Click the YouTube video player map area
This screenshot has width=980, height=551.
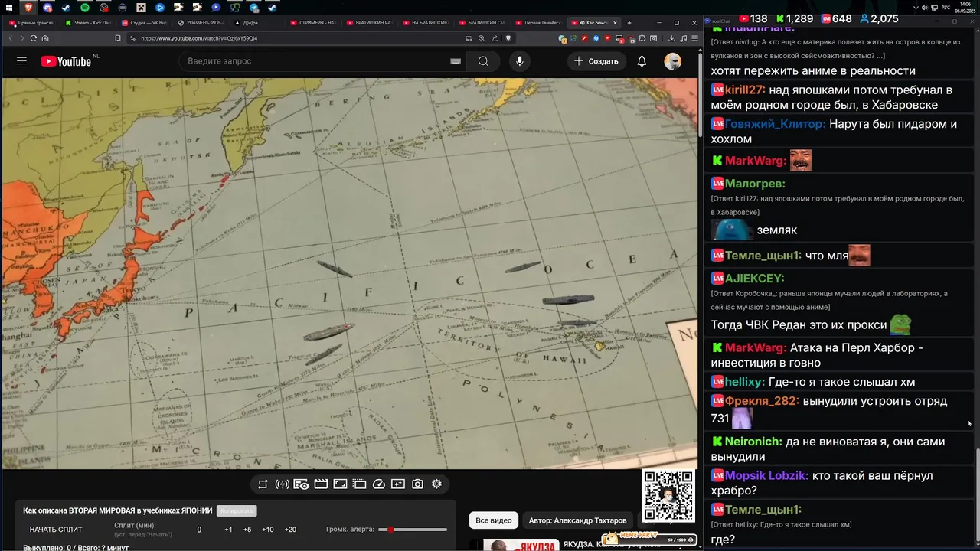[350, 273]
